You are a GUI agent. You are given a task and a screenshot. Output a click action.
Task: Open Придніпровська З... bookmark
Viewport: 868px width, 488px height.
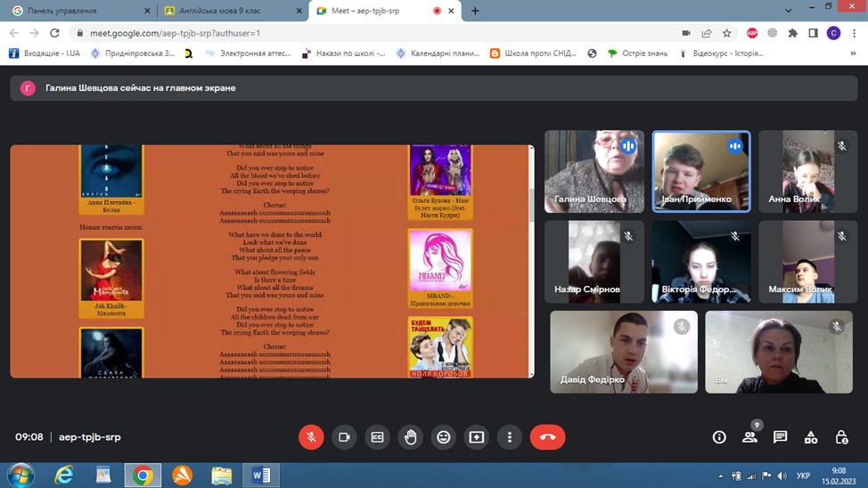tap(133, 53)
